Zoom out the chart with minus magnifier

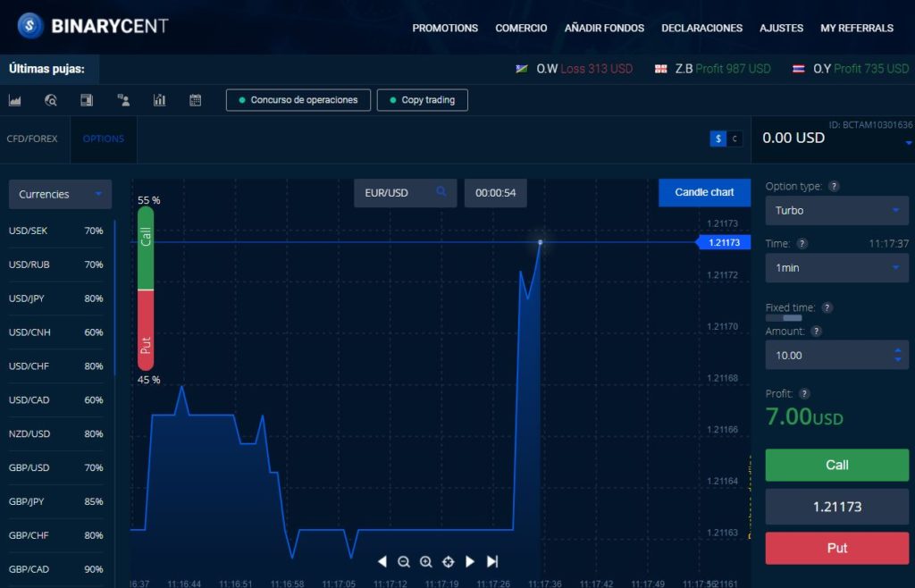[404, 561]
